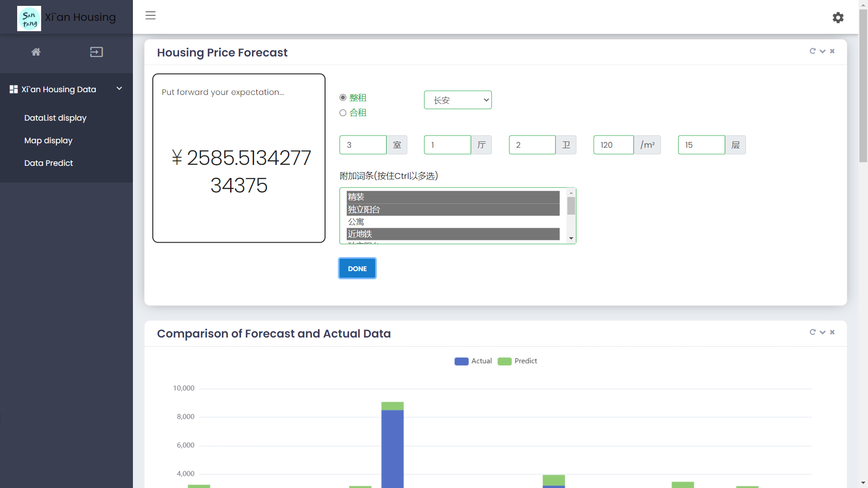Focus the floor (层) input field
The image size is (868, 488).
click(702, 145)
